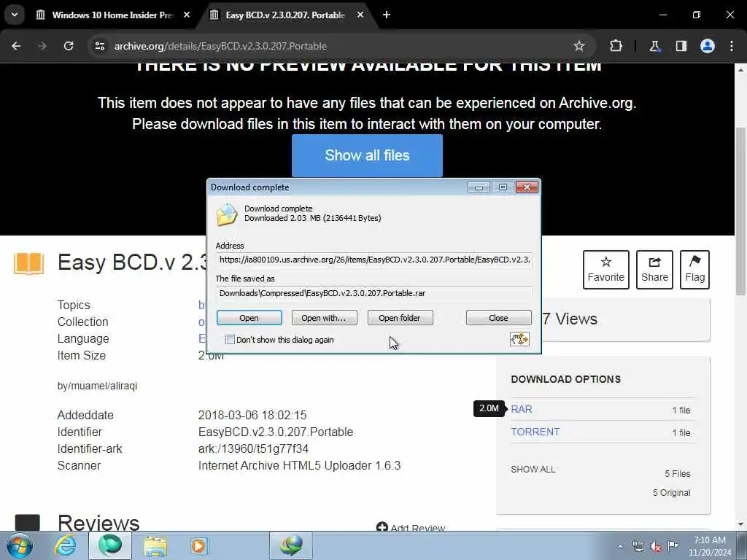Switch to Windows 10 Home Insider tab

click(112, 15)
